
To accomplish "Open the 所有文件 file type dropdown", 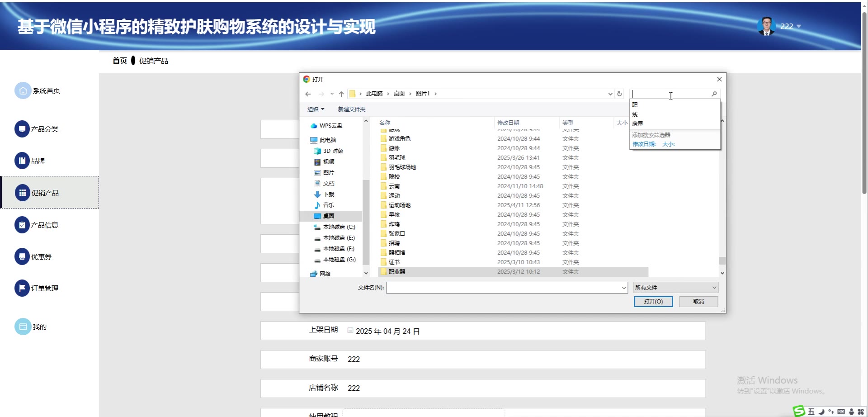I will click(x=675, y=288).
